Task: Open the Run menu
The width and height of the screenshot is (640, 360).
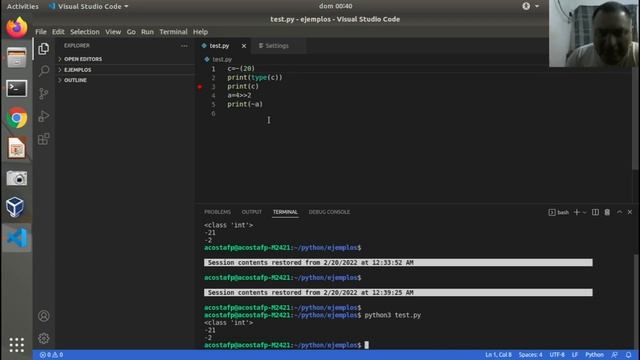Action: click(147, 32)
